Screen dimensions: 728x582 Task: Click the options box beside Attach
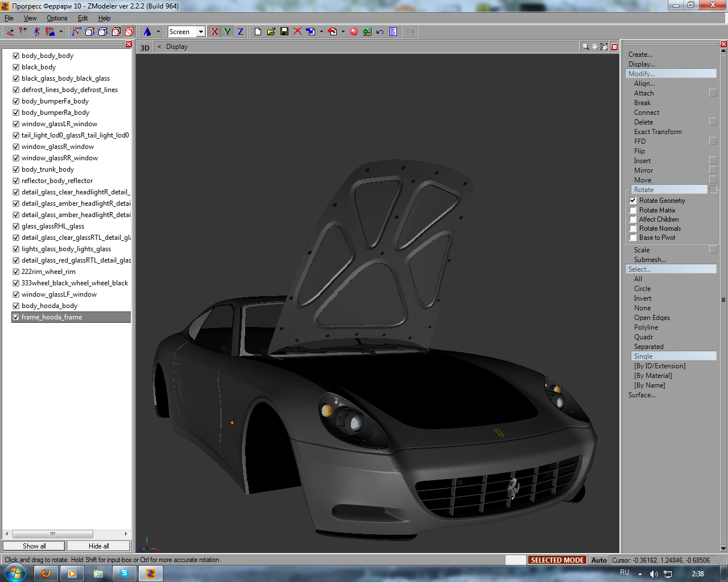[x=713, y=93]
